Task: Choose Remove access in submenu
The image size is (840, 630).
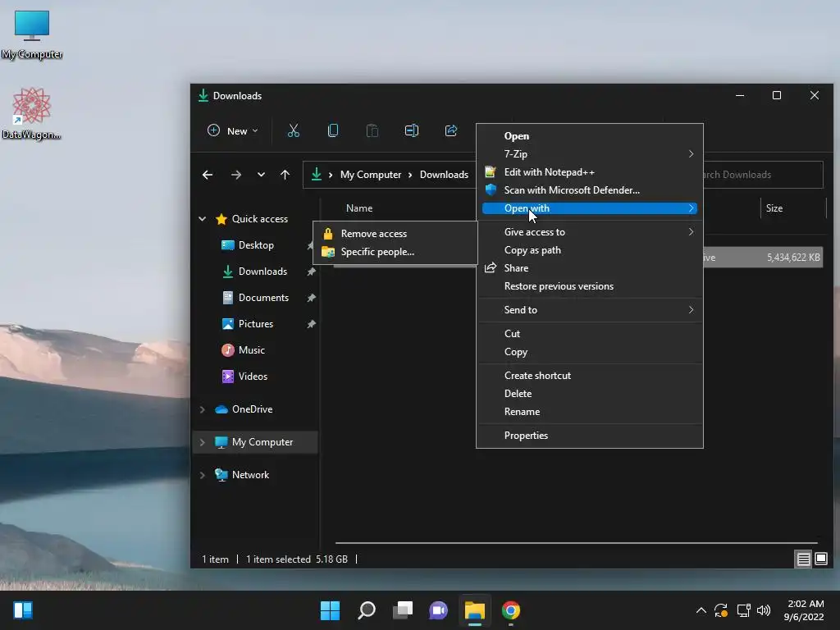Action: 395,234
